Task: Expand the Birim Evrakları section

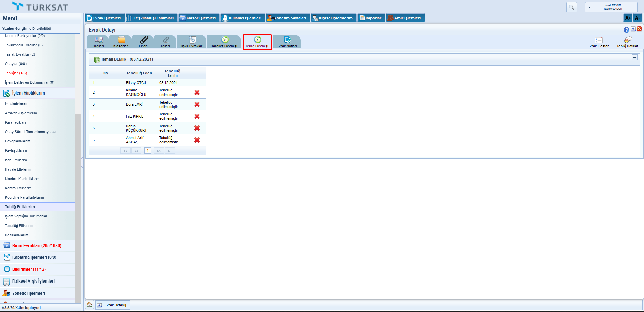Action: (x=37, y=246)
